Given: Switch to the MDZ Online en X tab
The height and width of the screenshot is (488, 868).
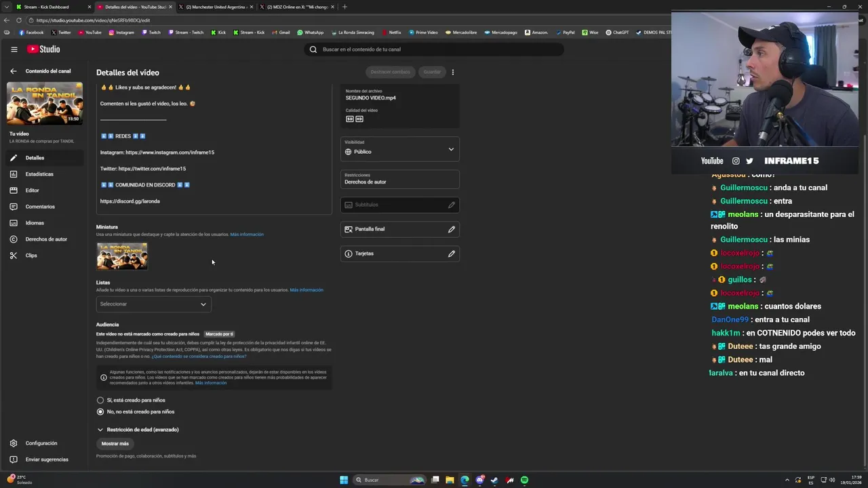Looking at the screenshot, I should point(297,7).
